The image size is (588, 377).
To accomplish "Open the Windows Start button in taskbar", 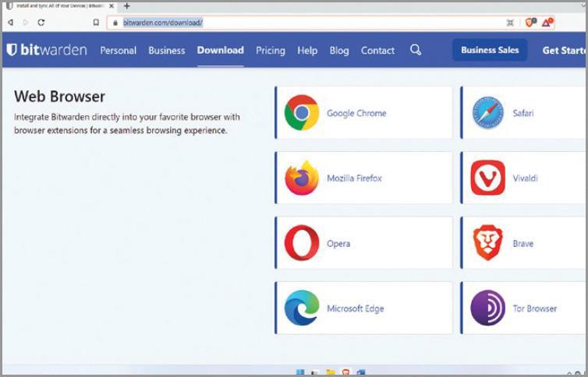I will coord(300,372).
